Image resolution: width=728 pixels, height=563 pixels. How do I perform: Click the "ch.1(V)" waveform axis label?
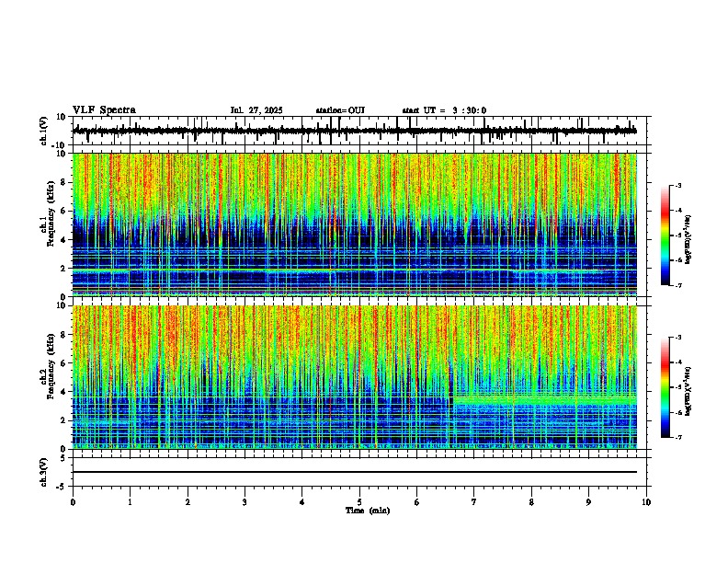tap(44, 131)
